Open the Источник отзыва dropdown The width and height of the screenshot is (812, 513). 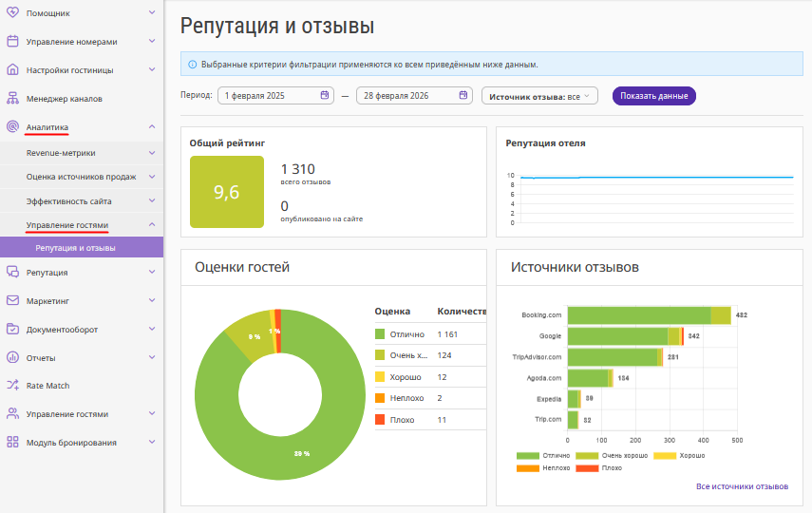pos(539,96)
